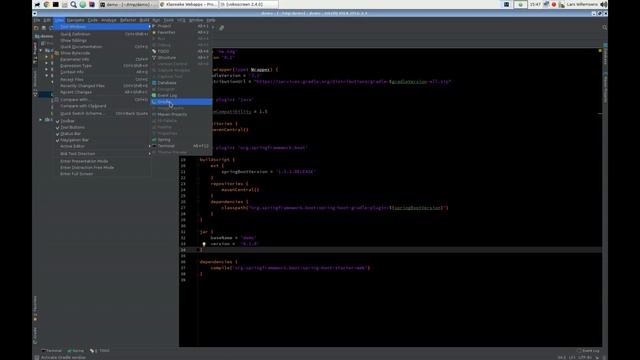Screen dimensions: 640x360
Task: Open the Analyze menu in menu bar
Action: 109,20
